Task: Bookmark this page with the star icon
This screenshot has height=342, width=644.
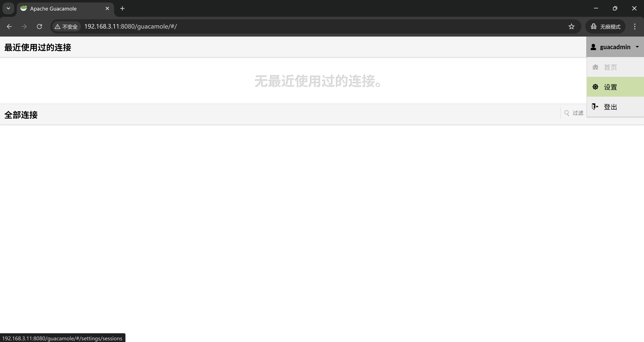Action: tap(571, 27)
